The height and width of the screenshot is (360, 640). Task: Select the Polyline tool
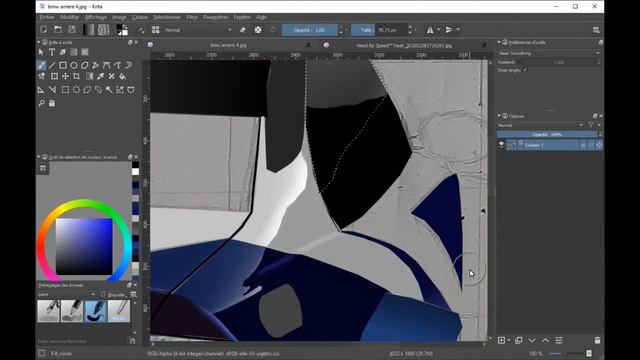(x=96, y=65)
